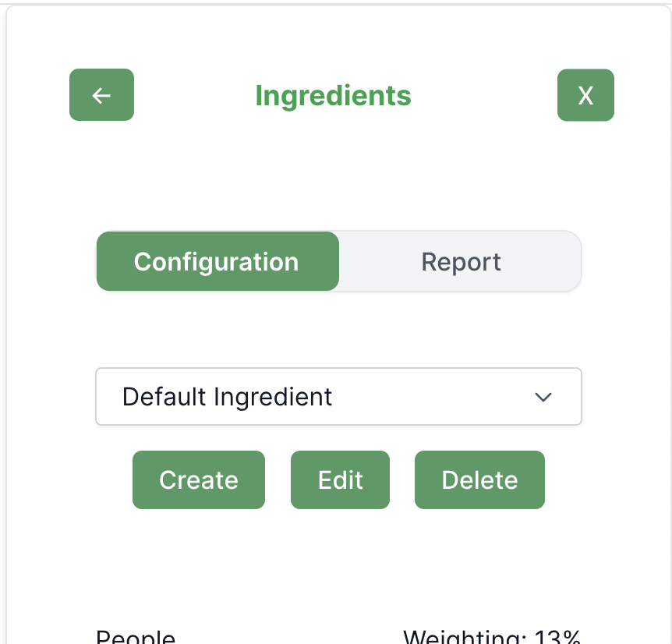Remove Default Ingredient using Delete
Image resolution: width=672 pixels, height=644 pixels.
tap(479, 480)
